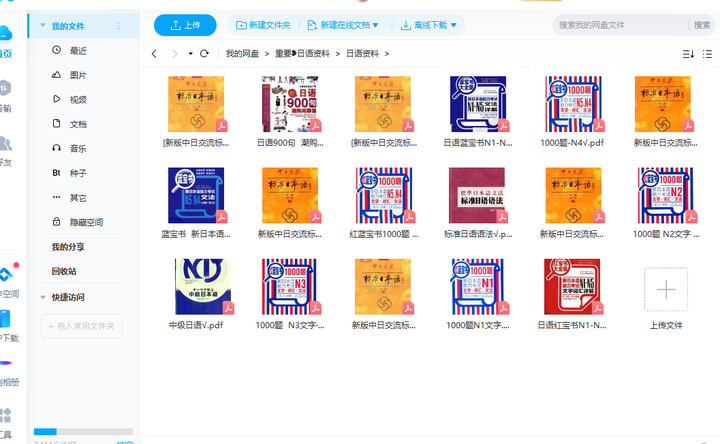The image size is (720, 444).
Task: Open the 首页 cloud icon in left bar
Action: [5, 34]
